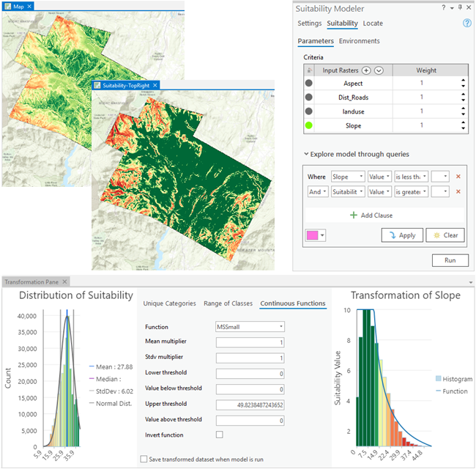
Task: Switch to the Locate tab
Action: tap(373, 23)
